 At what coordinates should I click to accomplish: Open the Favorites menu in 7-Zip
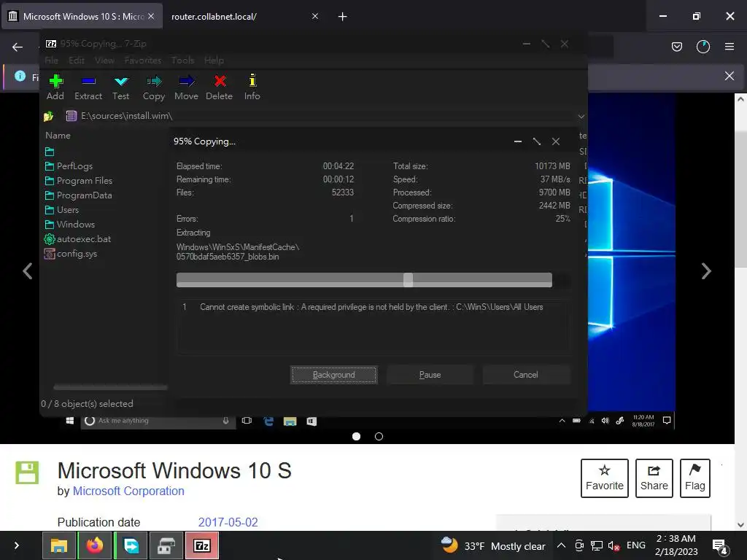tap(143, 60)
